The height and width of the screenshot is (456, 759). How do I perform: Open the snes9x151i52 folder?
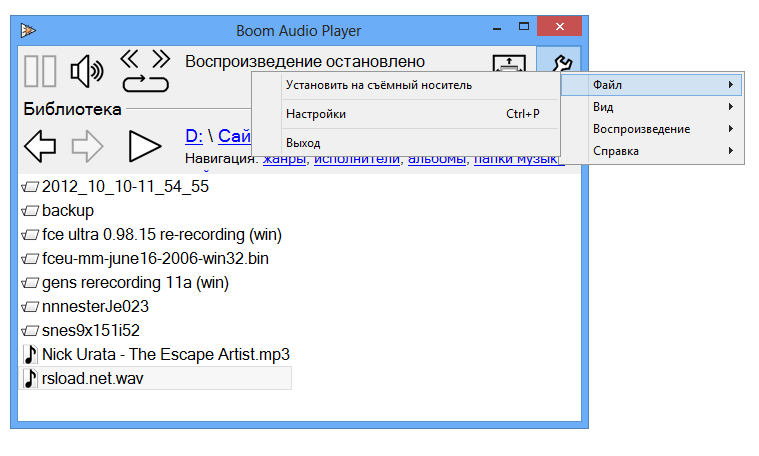[x=91, y=330]
